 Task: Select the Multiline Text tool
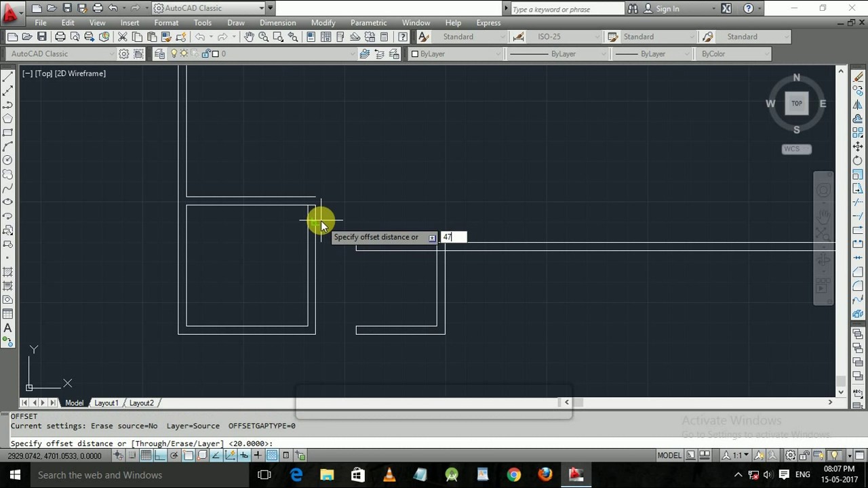(x=7, y=328)
